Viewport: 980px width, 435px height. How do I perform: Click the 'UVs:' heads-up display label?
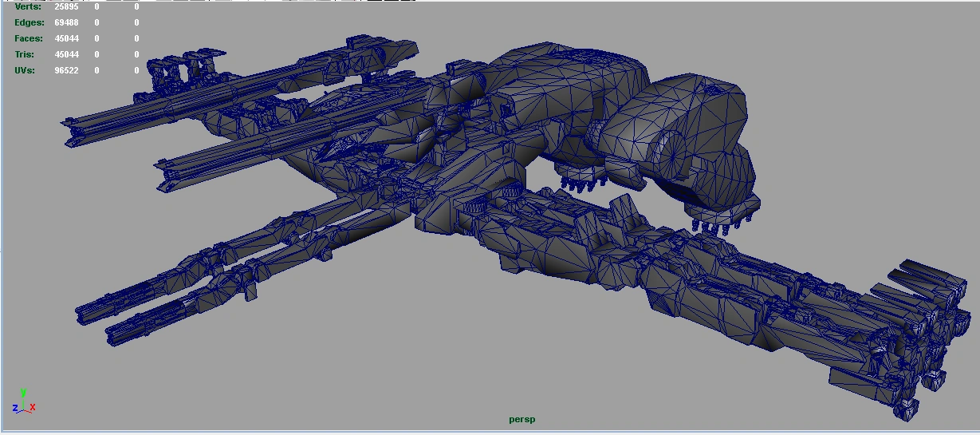(x=26, y=70)
